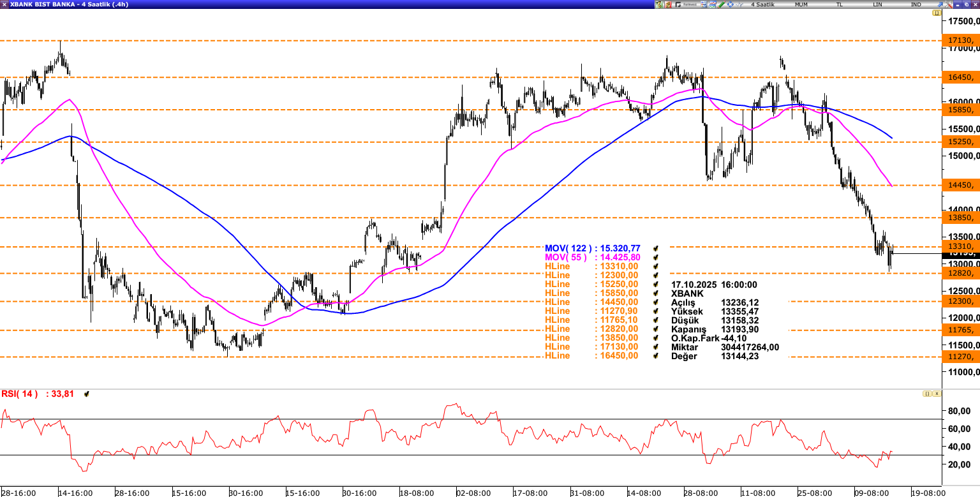Click the LIN scale option
The width and height of the screenshot is (980, 497).
pyautogui.click(x=878, y=4)
